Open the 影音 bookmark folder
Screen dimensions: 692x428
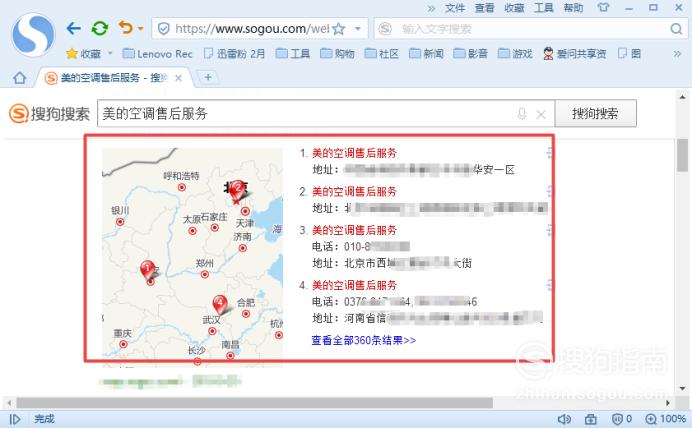(471, 54)
